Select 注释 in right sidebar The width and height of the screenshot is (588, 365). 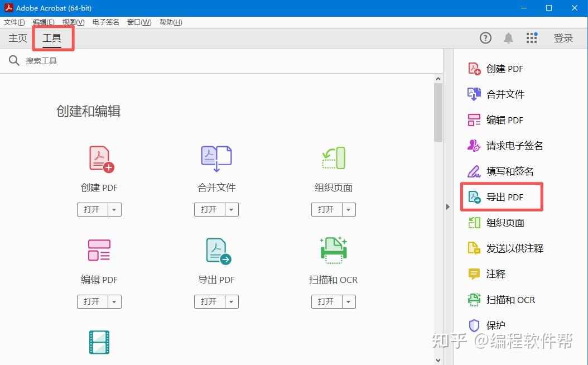point(486,274)
